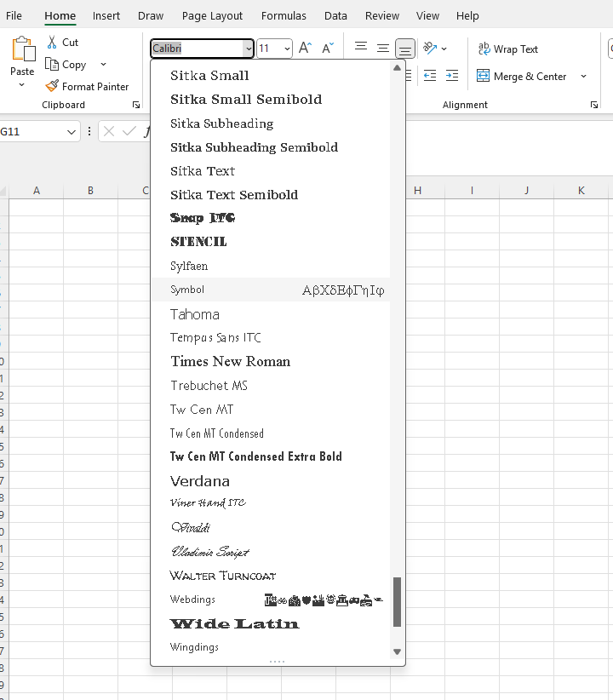613x700 pixels.
Task: Choose Sitka Text Semibold
Action: click(271, 195)
